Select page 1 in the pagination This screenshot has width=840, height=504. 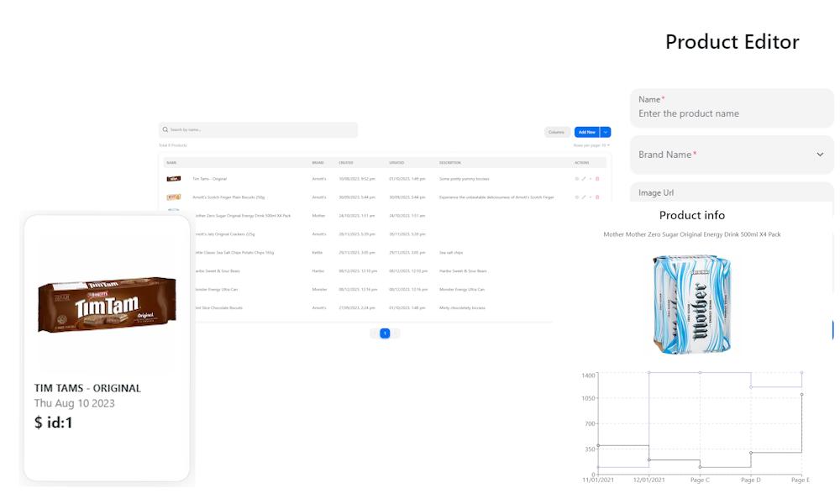pyautogui.click(x=385, y=333)
